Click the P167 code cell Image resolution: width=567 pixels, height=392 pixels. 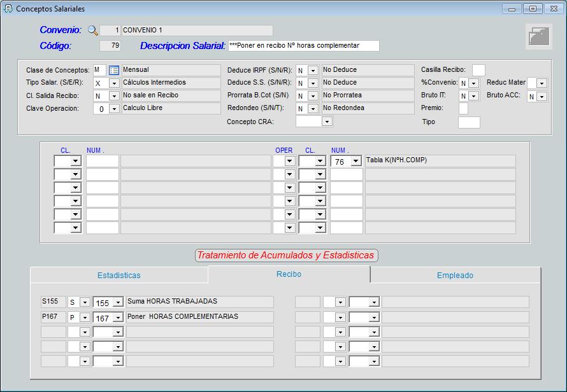(x=53, y=317)
